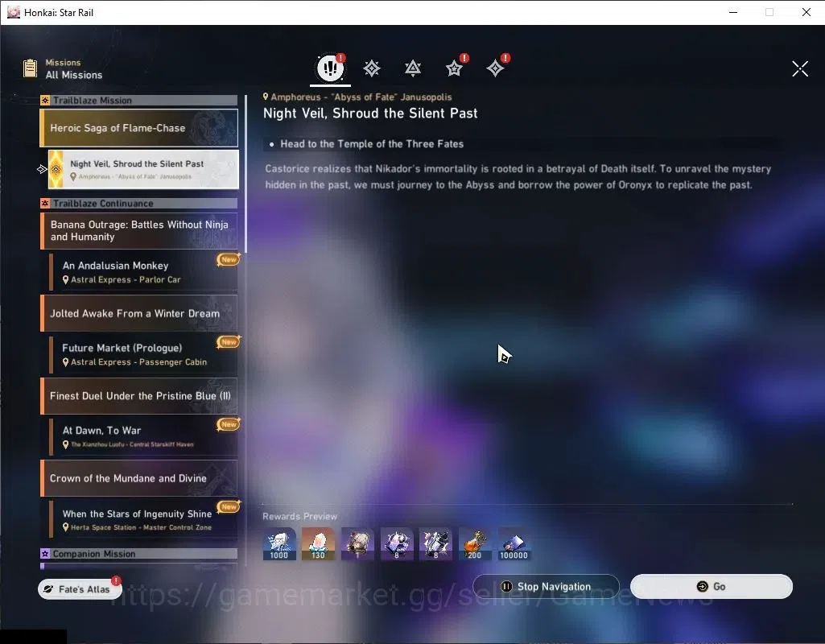Minimize the Honkai: Star Rail window
This screenshot has width=825, height=644.
point(733,12)
